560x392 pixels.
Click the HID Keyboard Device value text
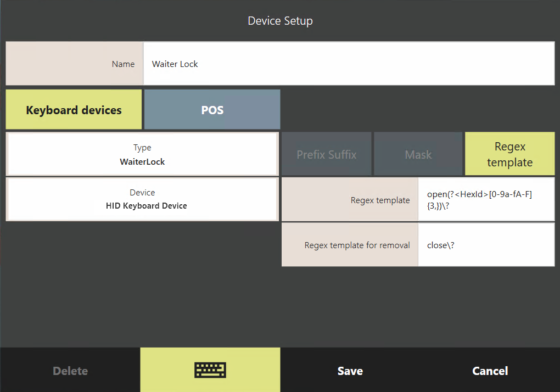[146, 206]
